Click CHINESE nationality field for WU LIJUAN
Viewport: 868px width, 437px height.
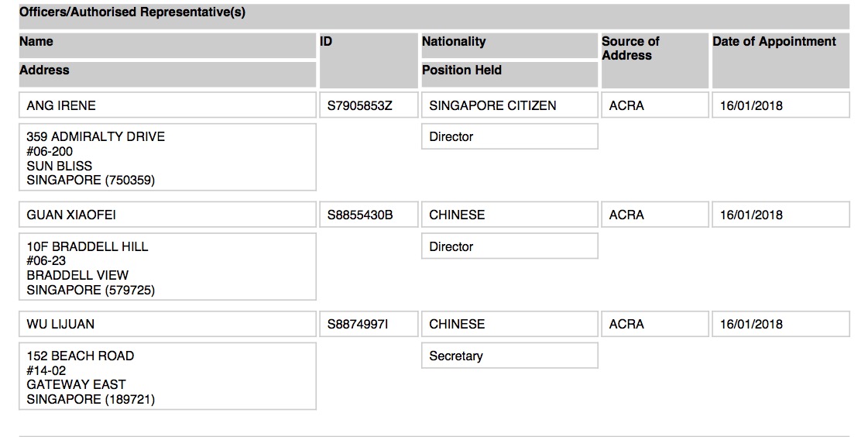pyautogui.click(x=509, y=324)
